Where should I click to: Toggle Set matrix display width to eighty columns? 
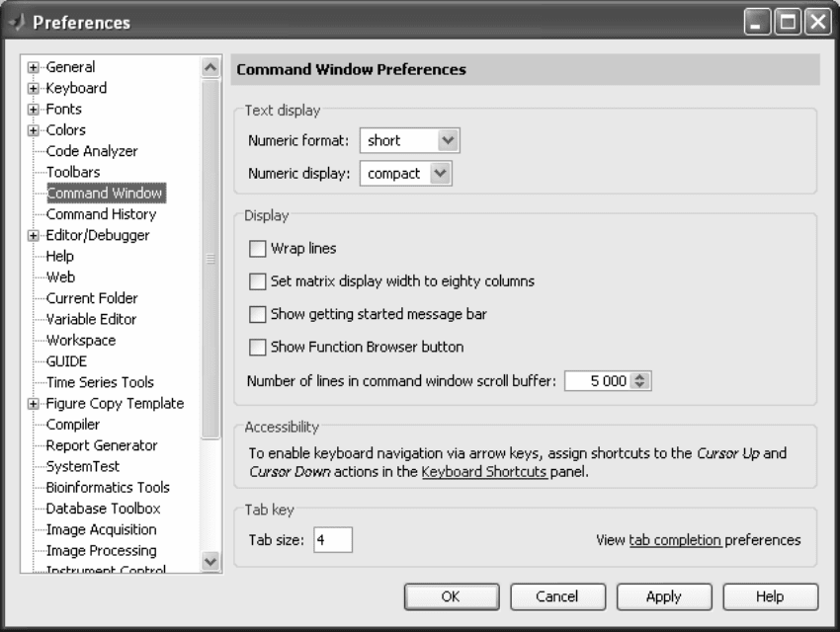point(258,281)
